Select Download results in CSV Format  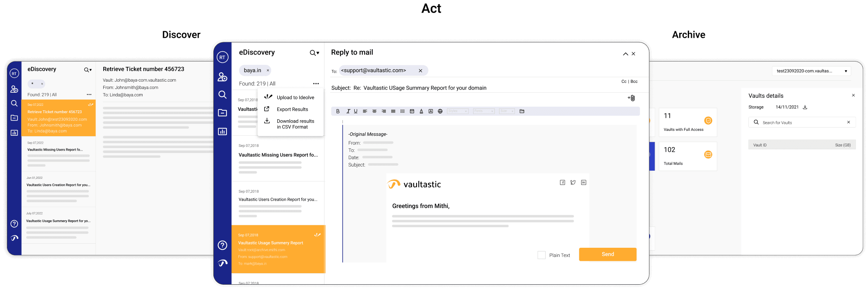coord(295,124)
